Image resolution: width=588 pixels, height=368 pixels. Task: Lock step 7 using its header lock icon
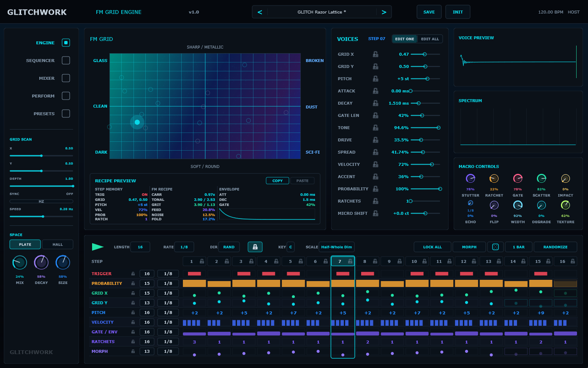(x=350, y=261)
